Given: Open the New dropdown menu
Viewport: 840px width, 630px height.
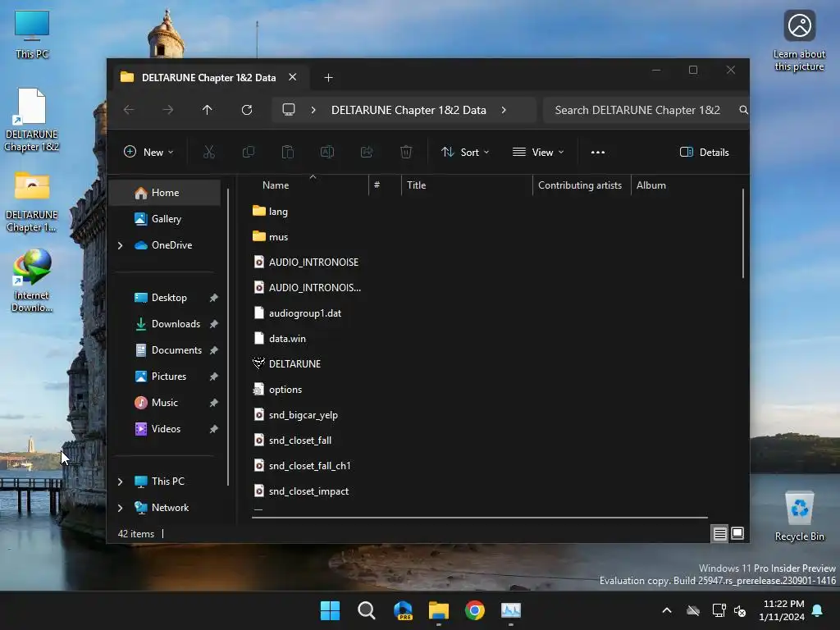Looking at the screenshot, I should [148, 152].
